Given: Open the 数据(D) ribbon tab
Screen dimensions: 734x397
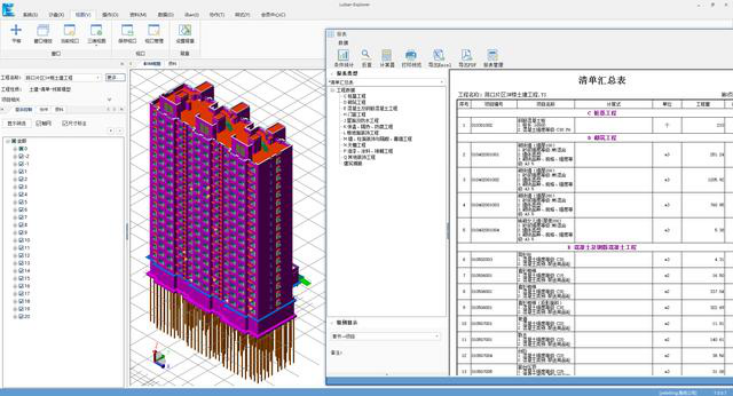Looking at the screenshot, I should click(165, 15).
